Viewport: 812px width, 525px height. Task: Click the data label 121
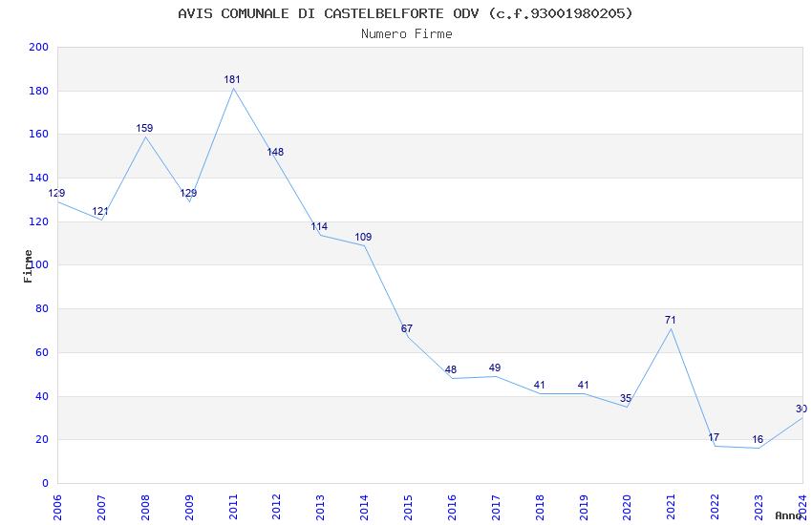[100, 211]
